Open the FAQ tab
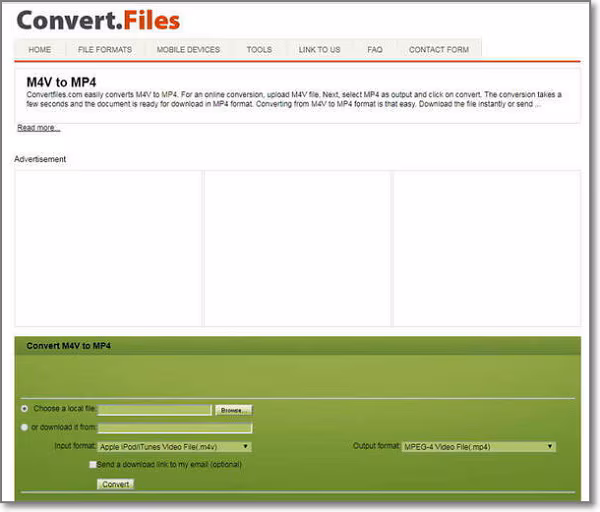The width and height of the screenshot is (600, 512). pyautogui.click(x=375, y=49)
